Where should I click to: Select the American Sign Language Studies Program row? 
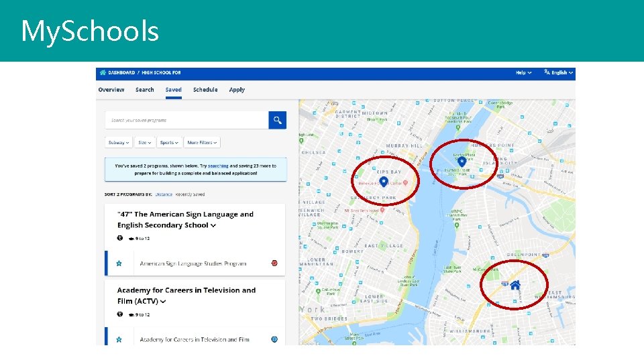point(195,263)
